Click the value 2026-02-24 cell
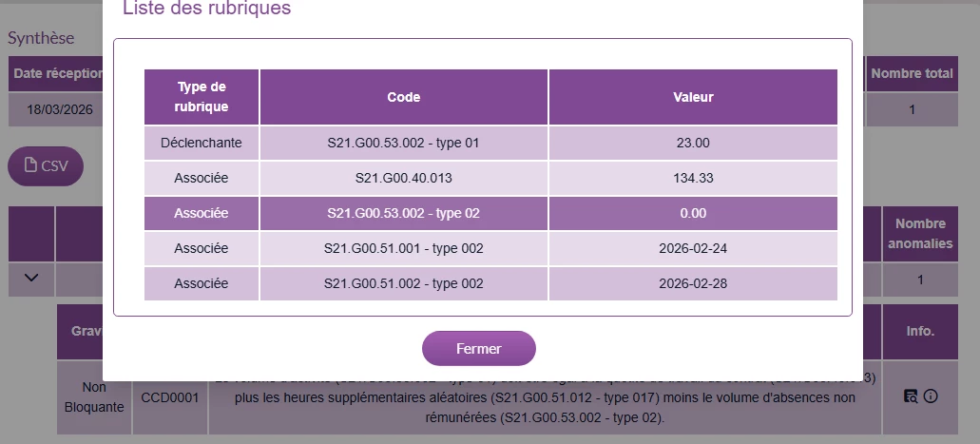Image resolution: width=980 pixels, height=444 pixels. coord(692,248)
